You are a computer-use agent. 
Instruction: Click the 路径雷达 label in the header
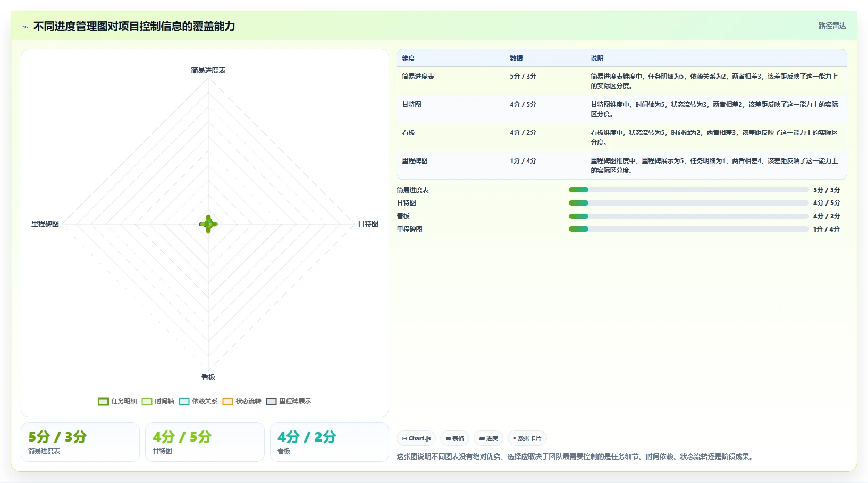point(832,26)
